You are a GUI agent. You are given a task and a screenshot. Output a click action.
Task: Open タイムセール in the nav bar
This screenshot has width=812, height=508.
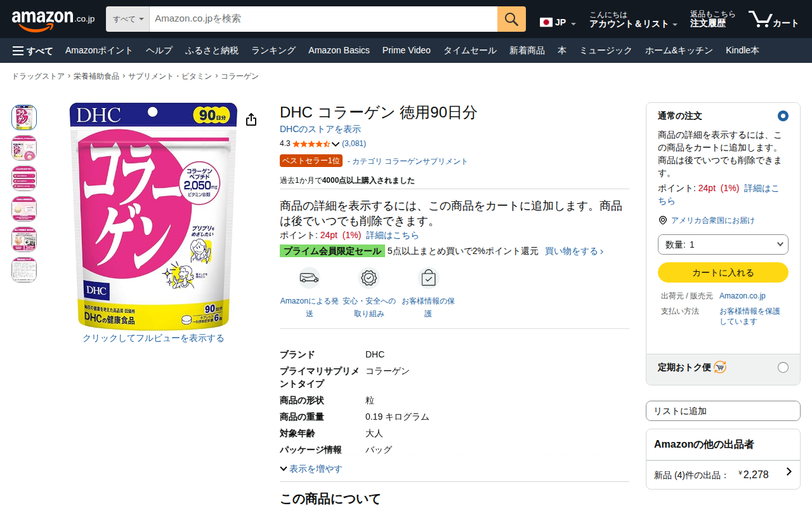470,51
